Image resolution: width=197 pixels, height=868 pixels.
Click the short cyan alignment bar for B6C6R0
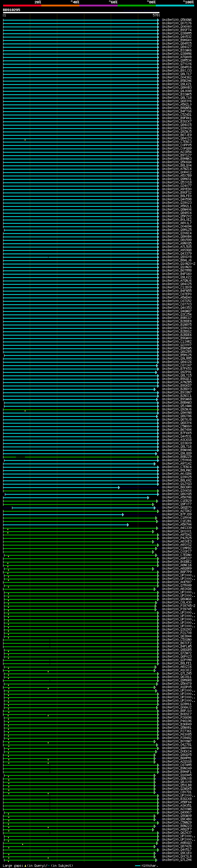61,487
